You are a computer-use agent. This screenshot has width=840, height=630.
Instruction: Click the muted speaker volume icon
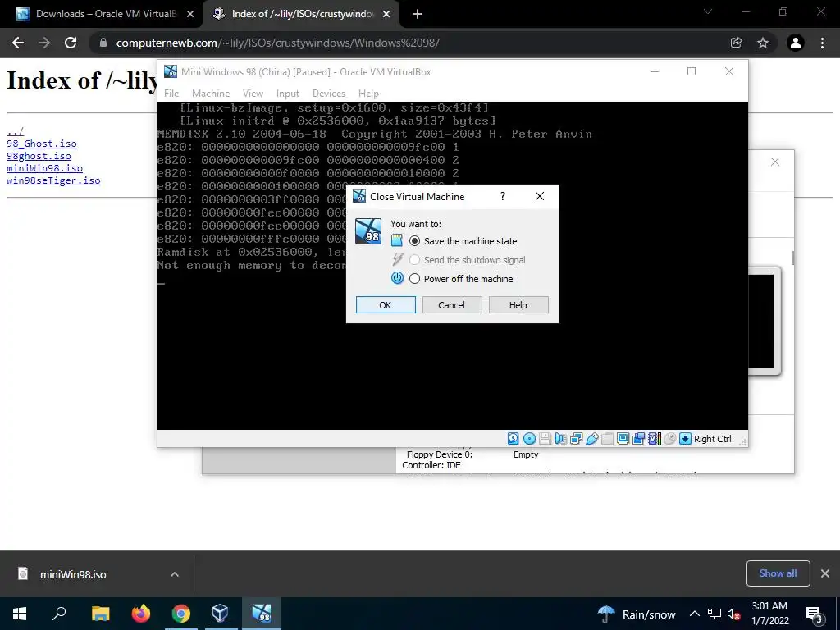[734, 614]
